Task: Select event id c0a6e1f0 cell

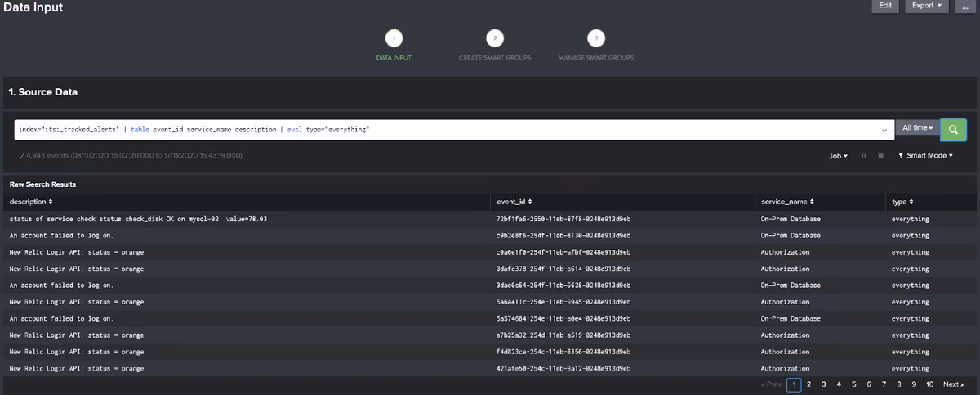Action: 563,252
